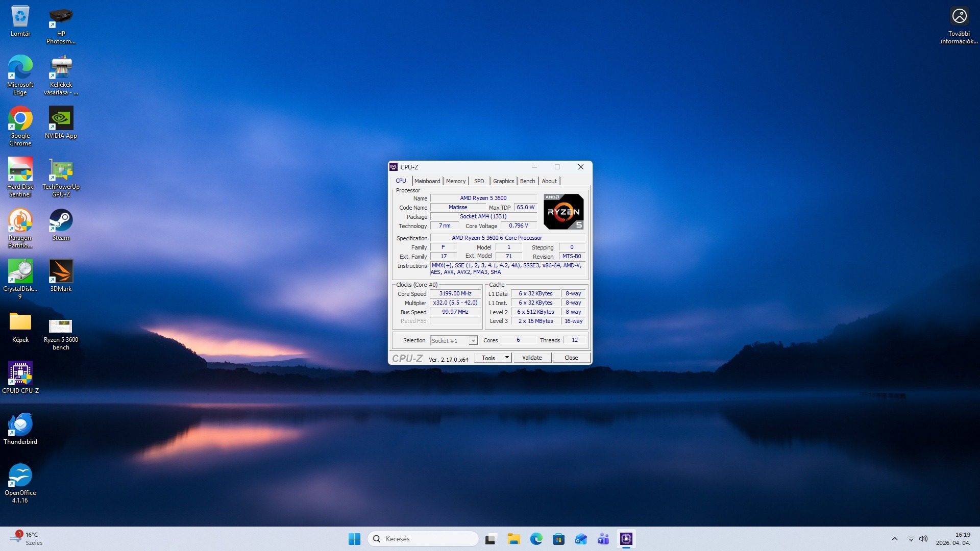This screenshot has width=980, height=551.
Task: Click the CPU-Z icon in the taskbar
Action: (626, 539)
